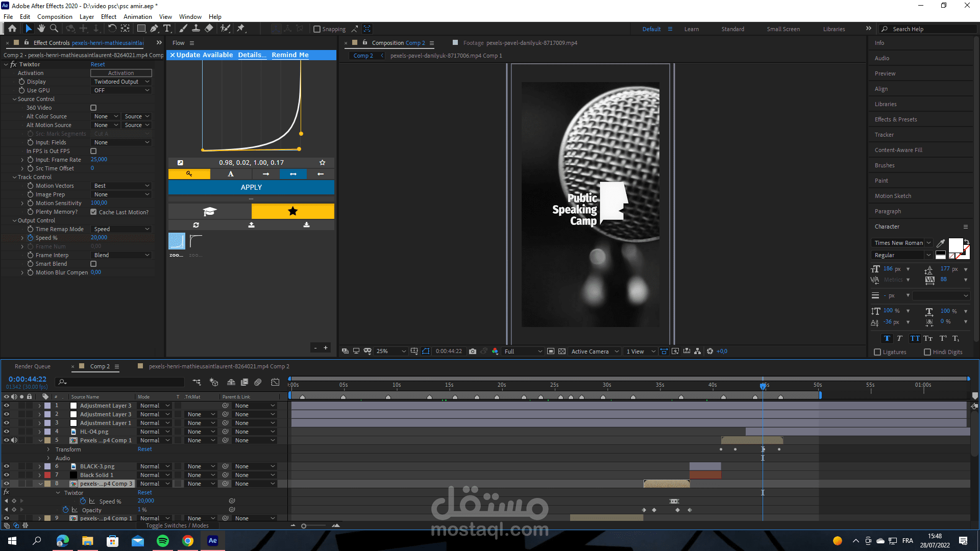Select the Zoom tool magnifier
Viewport: 980px width, 551px height.
tap(54, 29)
